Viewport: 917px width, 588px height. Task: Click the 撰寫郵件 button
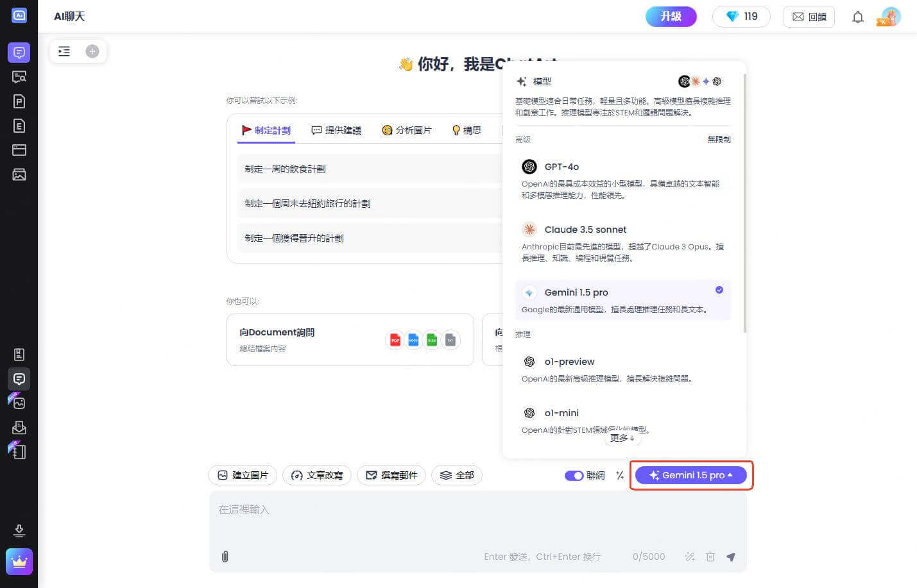click(x=391, y=475)
